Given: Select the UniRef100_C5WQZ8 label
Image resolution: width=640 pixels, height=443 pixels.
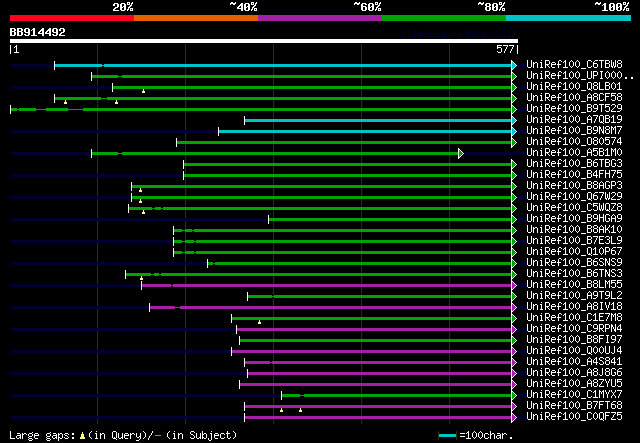Looking at the screenshot, I should [x=574, y=207].
